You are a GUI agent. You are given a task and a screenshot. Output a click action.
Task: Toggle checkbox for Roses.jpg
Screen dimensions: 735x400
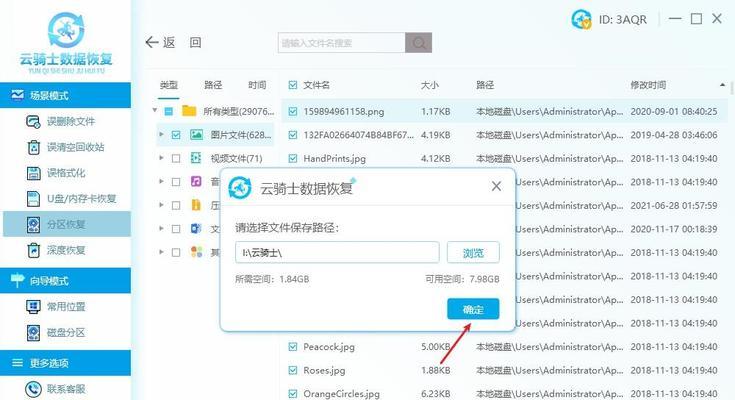[x=293, y=370]
